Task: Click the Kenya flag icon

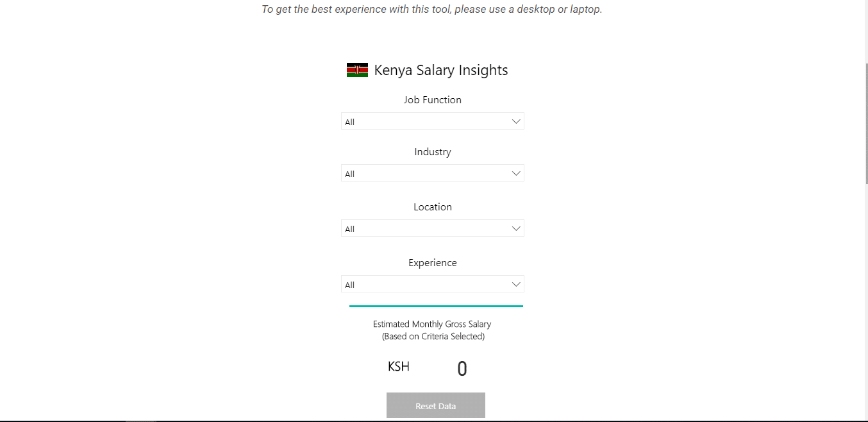Action: pyautogui.click(x=357, y=70)
